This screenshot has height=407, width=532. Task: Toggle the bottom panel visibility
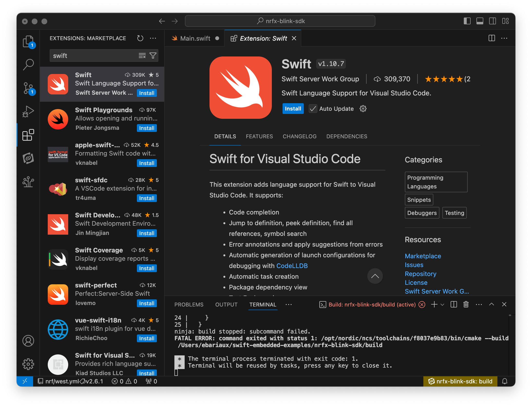pyautogui.click(x=480, y=21)
